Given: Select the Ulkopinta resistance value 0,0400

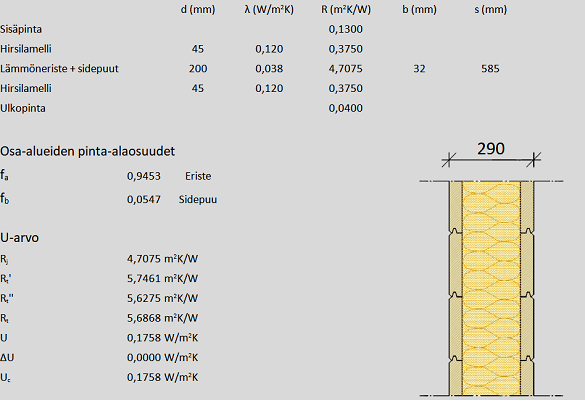Looking at the screenshot, I should pos(345,108).
